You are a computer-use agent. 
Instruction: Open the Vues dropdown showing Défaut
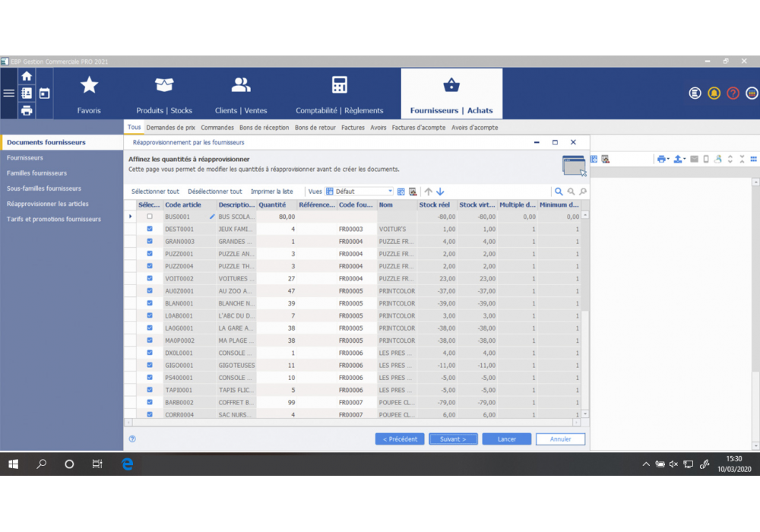(x=391, y=192)
